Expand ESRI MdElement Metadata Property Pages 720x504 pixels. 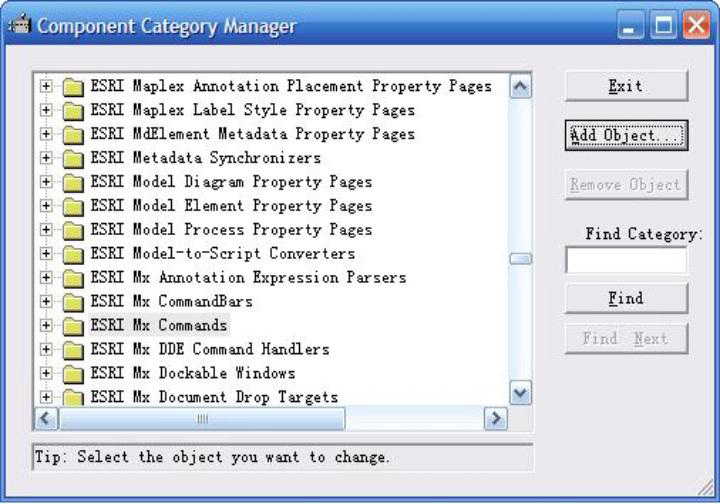[46, 134]
